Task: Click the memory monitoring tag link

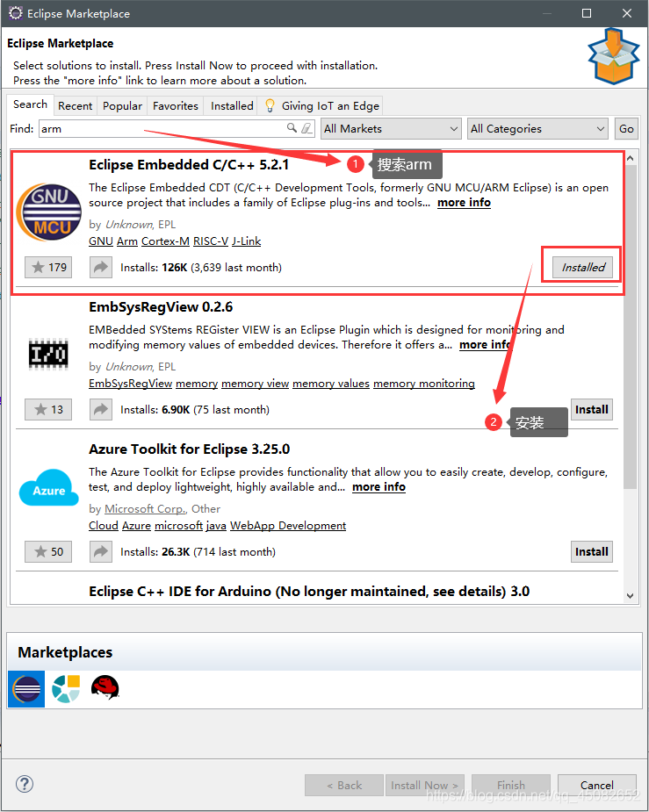Action: coord(424,384)
